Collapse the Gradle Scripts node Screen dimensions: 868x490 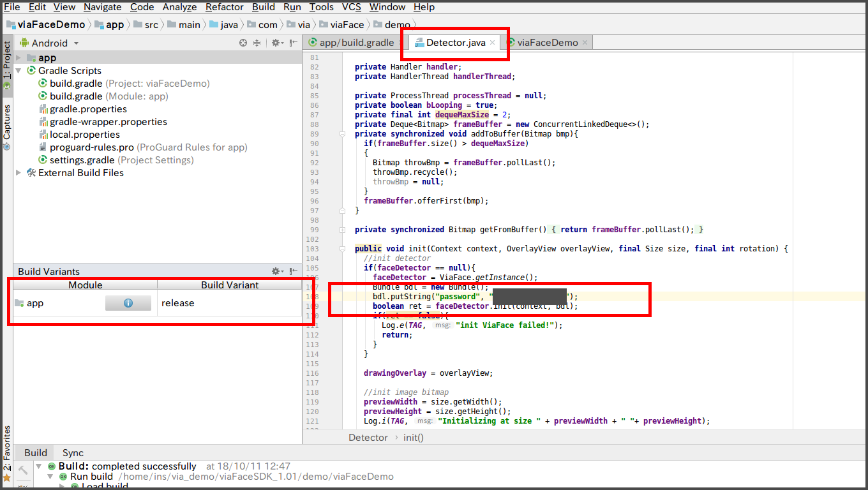click(19, 71)
